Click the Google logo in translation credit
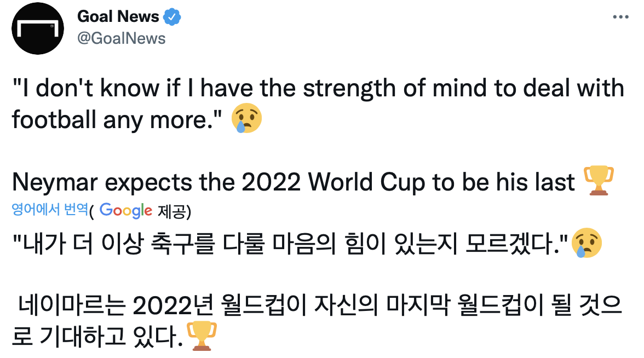644x358 pixels. tap(126, 210)
